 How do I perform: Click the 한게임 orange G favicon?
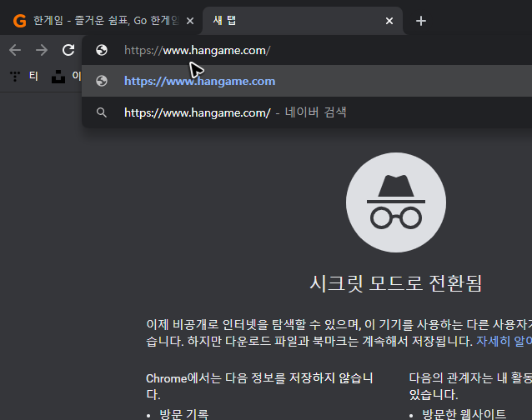(x=20, y=21)
